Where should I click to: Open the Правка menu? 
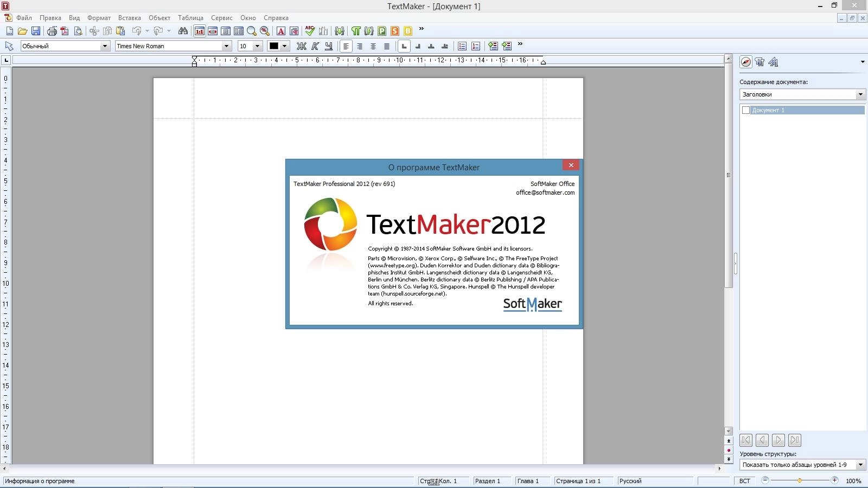[50, 18]
